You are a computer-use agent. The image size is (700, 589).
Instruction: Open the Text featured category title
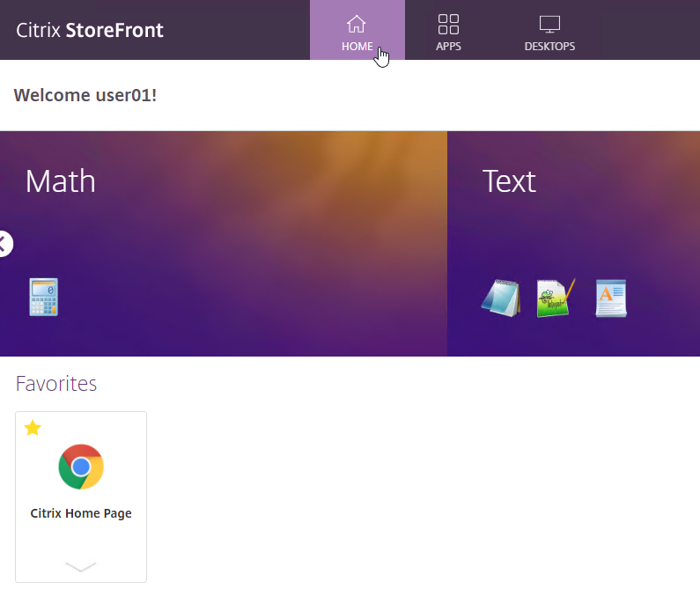coord(509,181)
